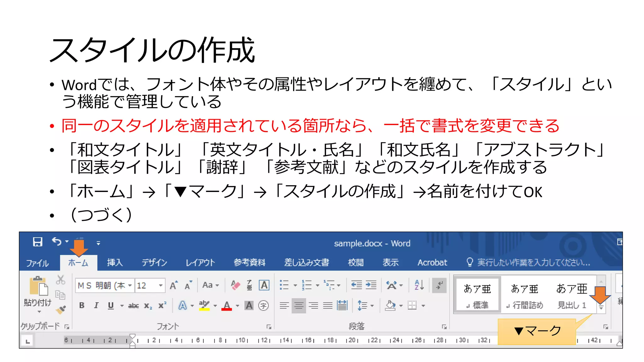Screen dimensions: 644x362
Task: Open the フォント dialog launcher
Action: click(269, 327)
